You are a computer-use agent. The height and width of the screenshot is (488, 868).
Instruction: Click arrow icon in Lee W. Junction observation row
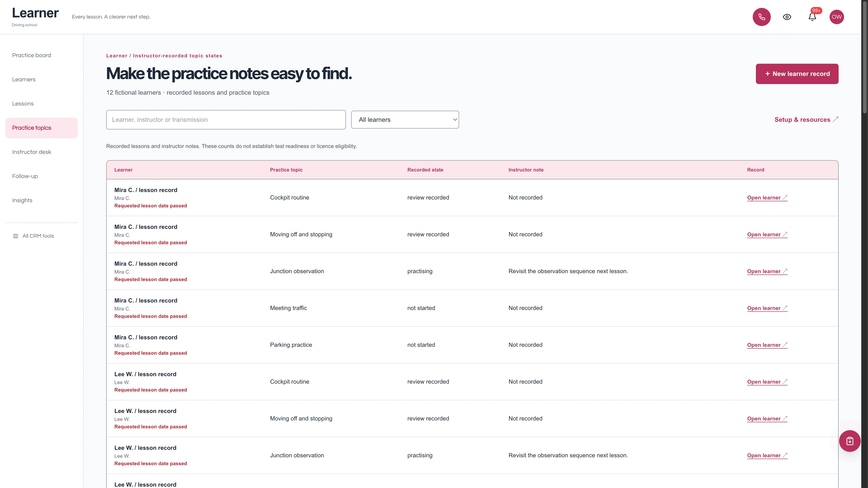point(785,455)
